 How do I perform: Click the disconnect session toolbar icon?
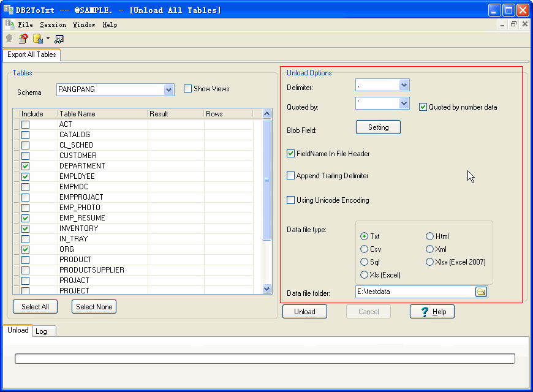pyautogui.click(x=23, y=39)
